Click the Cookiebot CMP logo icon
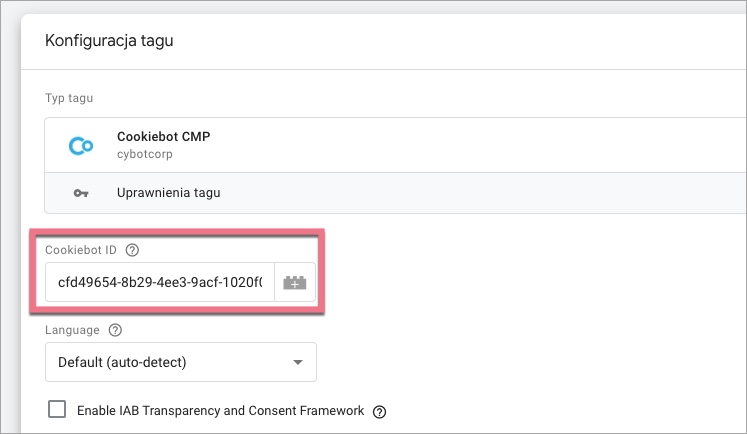Image resolution: width=747 pixels, height=434 pixels. click(80, 145)
